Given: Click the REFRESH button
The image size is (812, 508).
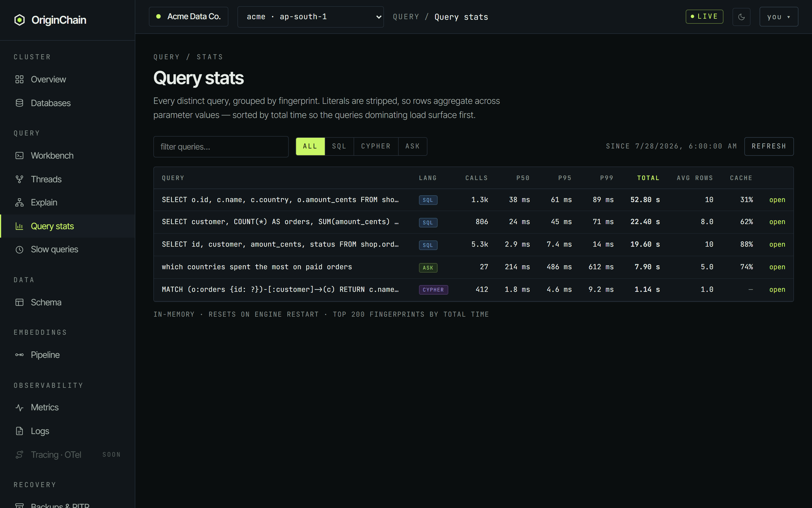Looking at the screenshot, I should pos(769,146).
